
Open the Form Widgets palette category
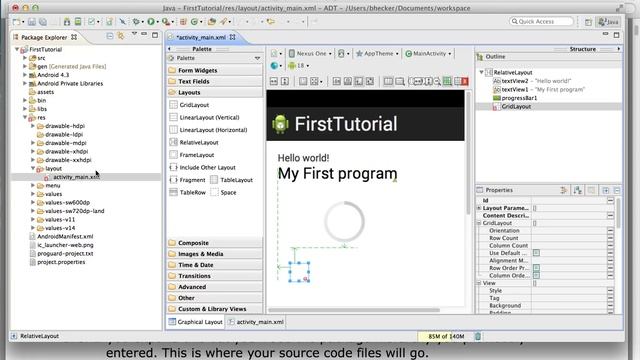[x=215, y=70]
